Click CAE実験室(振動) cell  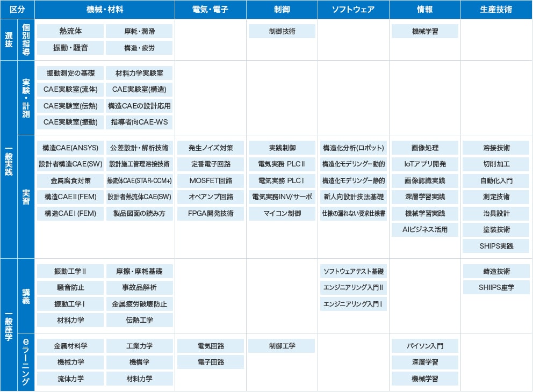click(70, 122)
